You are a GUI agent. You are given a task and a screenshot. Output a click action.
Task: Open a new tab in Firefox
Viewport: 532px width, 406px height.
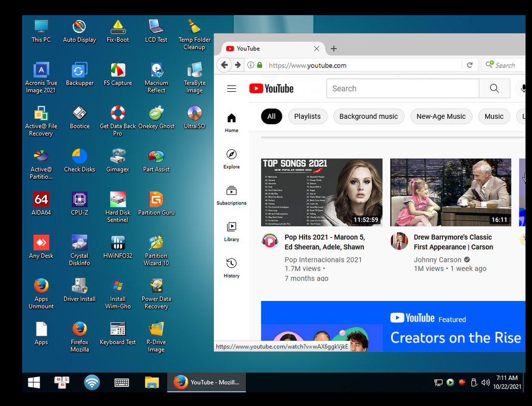point(334,49)
